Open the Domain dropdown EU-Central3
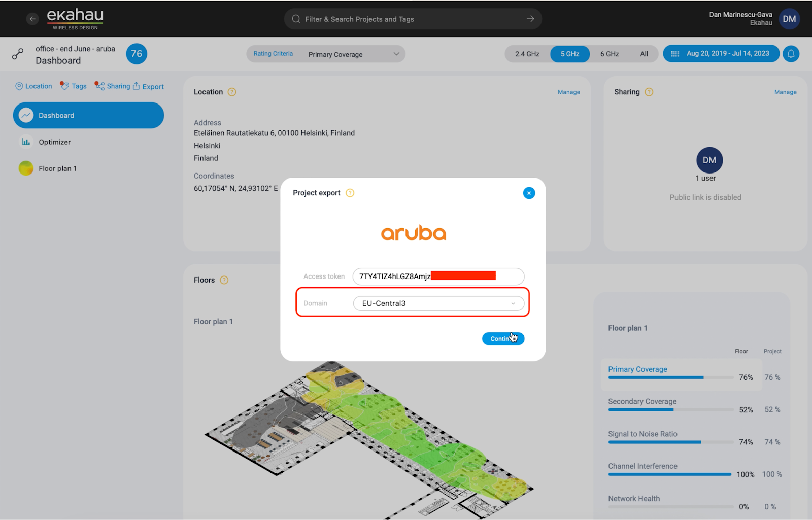This screenshot has height=520, width=812. click(x=438, y=303)
